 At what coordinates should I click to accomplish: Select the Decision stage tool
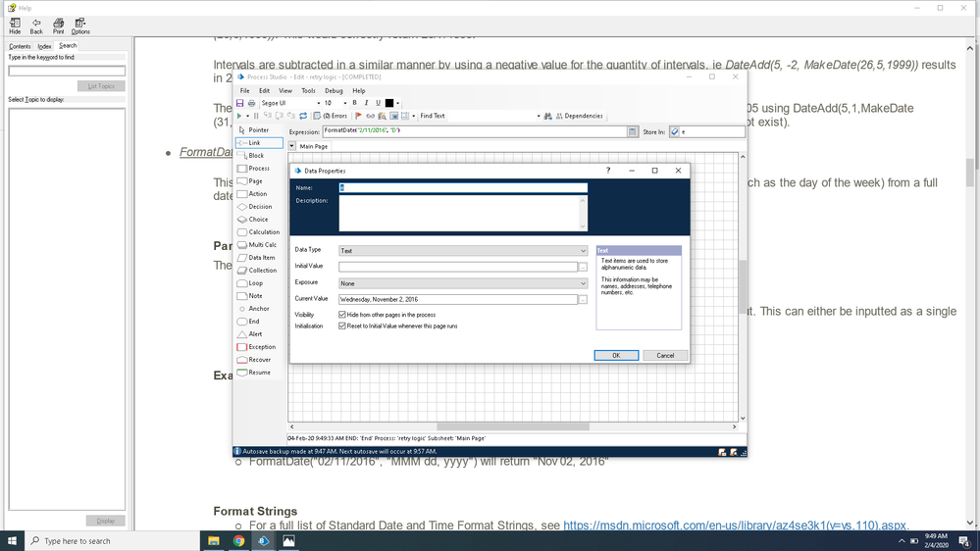pos(259,207)
